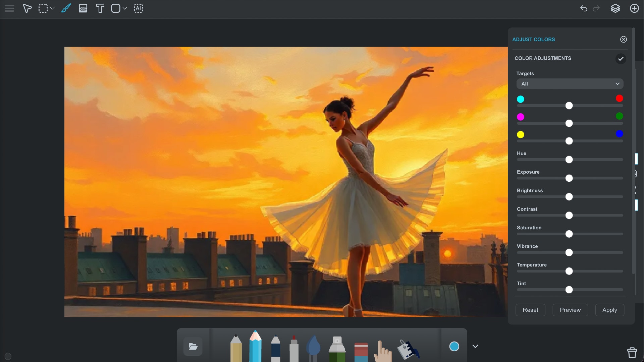Click the blue color dot
Image resolution: width=644 pixels, height=362 pixels.
(620, 134)
